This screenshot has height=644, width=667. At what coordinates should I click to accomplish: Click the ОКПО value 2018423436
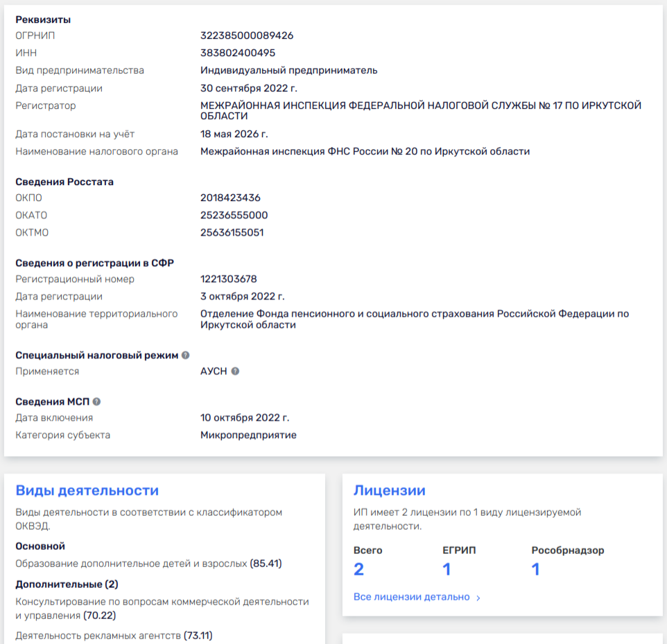(230, 198)
